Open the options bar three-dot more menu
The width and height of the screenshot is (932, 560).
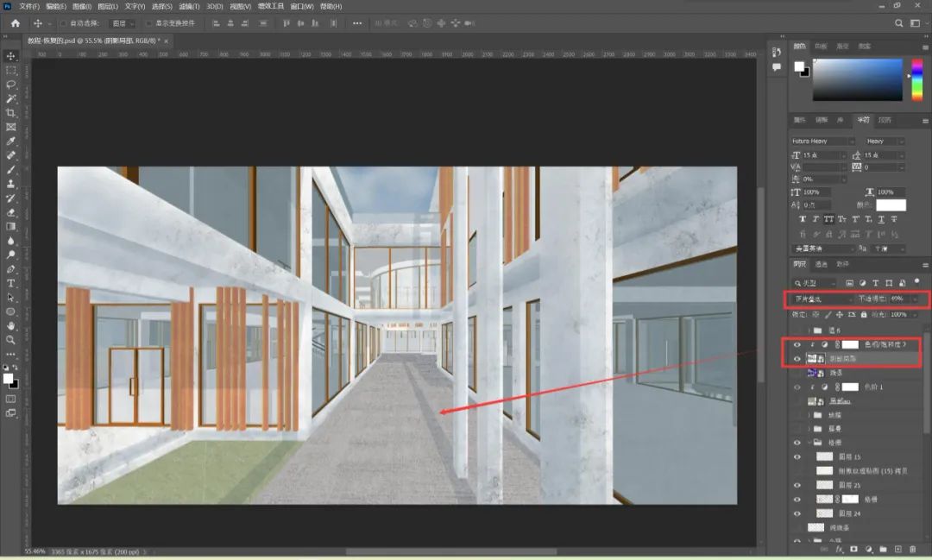click(x=356, y=23)
